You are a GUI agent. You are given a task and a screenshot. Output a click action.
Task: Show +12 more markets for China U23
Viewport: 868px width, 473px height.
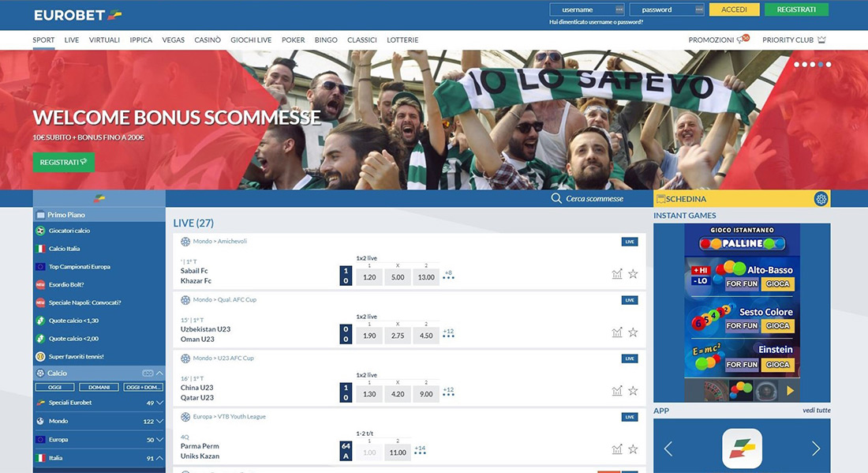448,392
